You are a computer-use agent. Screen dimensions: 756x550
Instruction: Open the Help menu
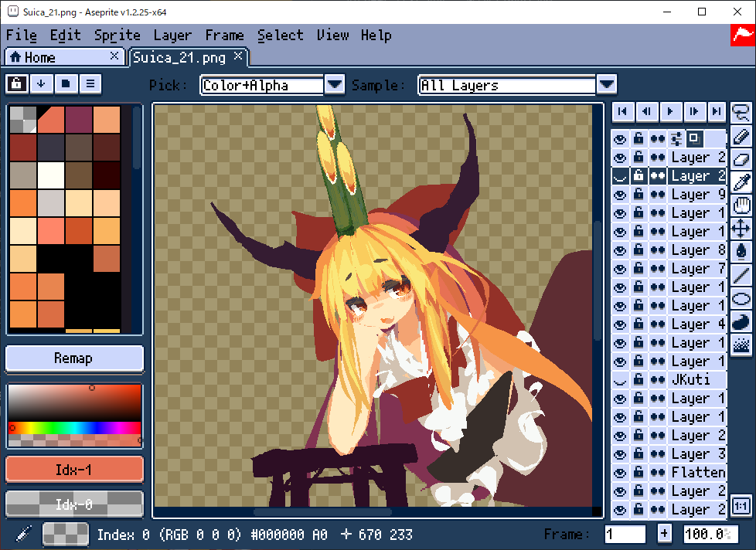[376, 36]
